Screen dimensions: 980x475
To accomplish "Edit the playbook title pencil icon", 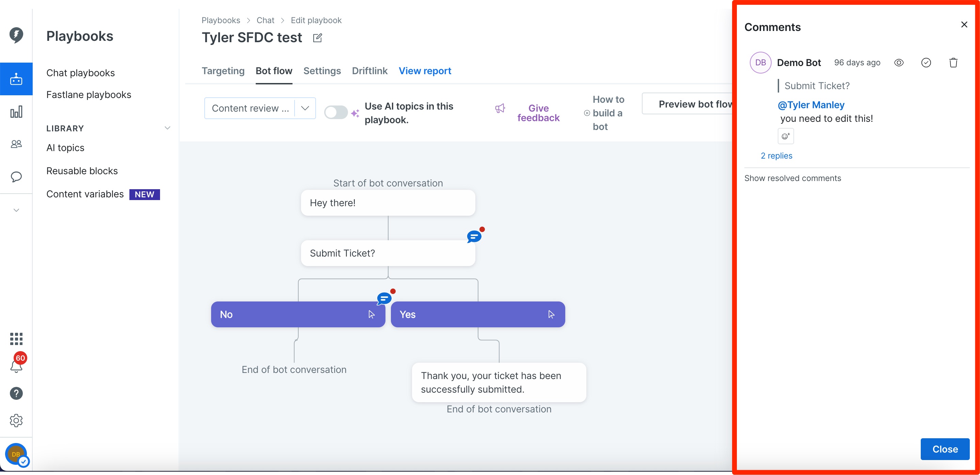I will (317, 38).
